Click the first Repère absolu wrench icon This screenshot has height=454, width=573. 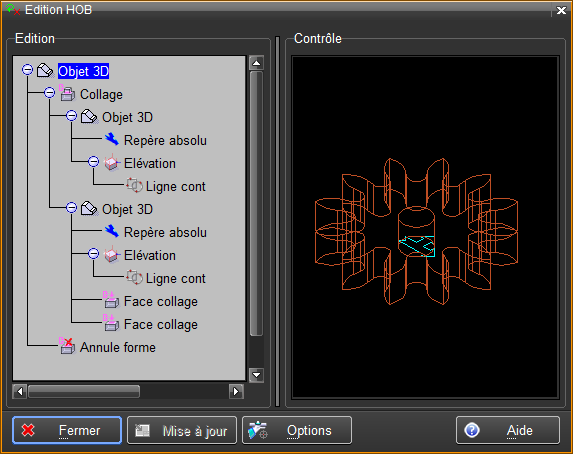[112, 140]
